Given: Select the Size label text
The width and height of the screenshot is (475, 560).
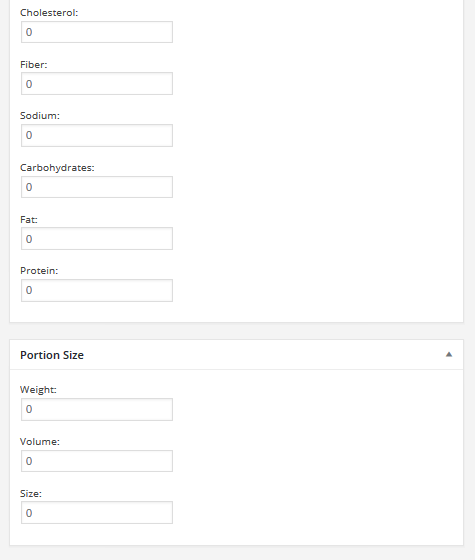Looking at the screenshot, I should click(x=31, y=494).
